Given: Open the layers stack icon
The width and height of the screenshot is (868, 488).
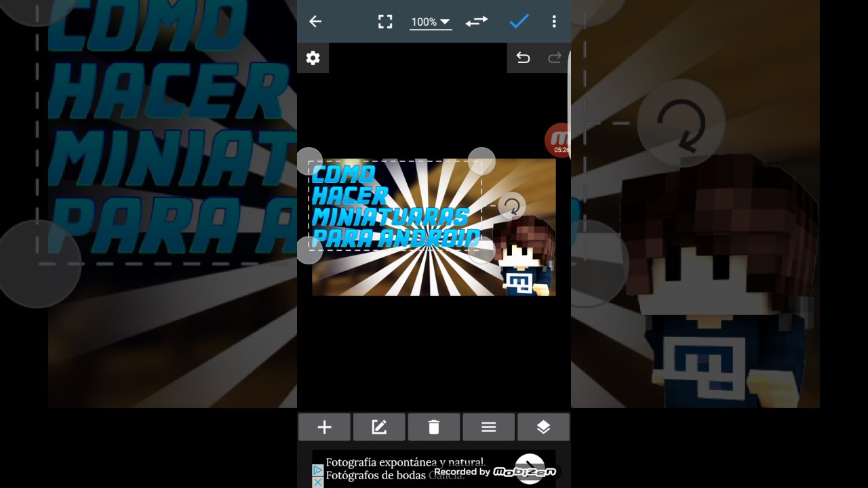Looking at the screenshot, I should pyautogui.click(x=543, y=427).
